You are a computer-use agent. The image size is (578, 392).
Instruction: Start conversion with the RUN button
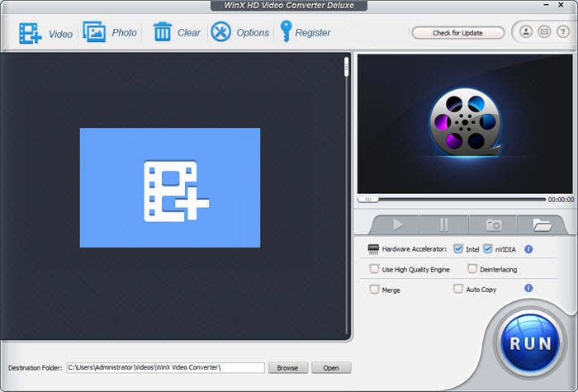point(530,343)
